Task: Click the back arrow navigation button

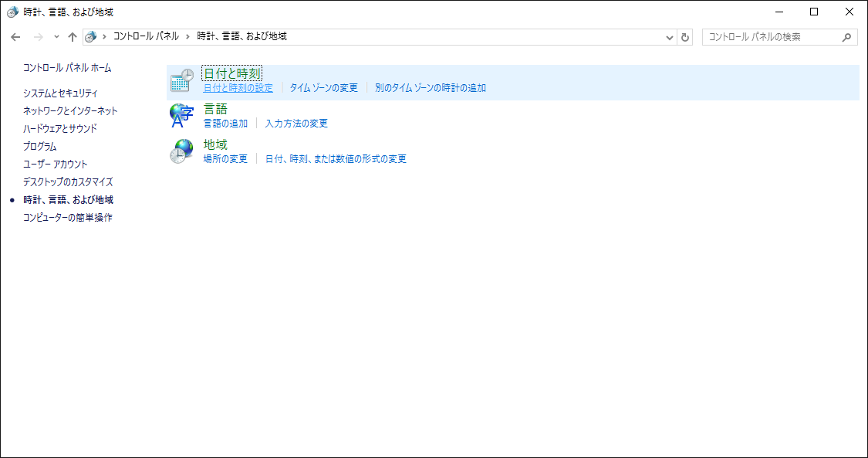Action: [x=15, y=37]
